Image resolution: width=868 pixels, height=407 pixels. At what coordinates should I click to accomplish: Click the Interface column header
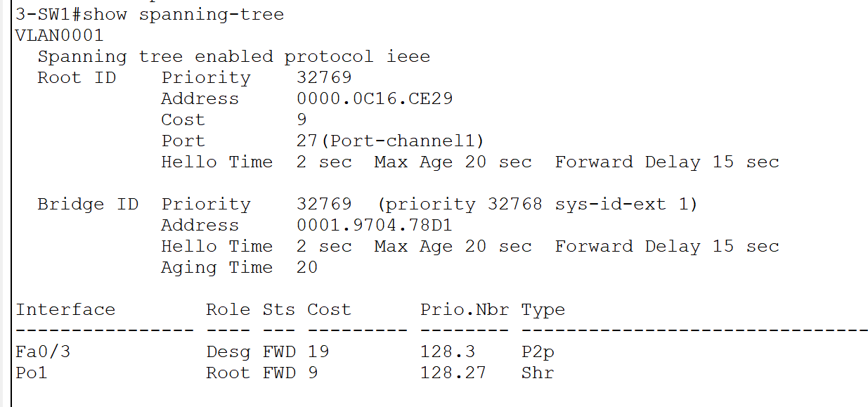coord(65,309)
